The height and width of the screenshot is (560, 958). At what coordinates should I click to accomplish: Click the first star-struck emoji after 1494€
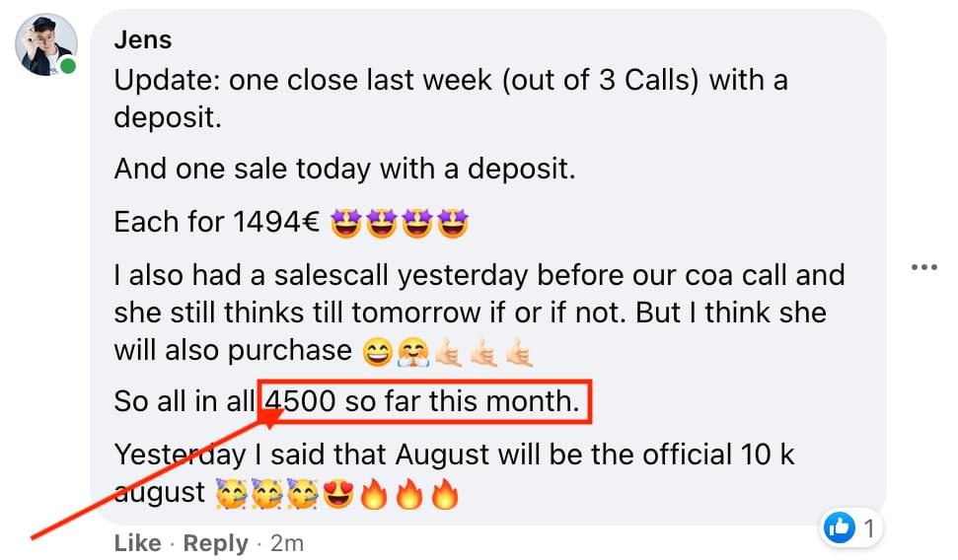point(345,224)
